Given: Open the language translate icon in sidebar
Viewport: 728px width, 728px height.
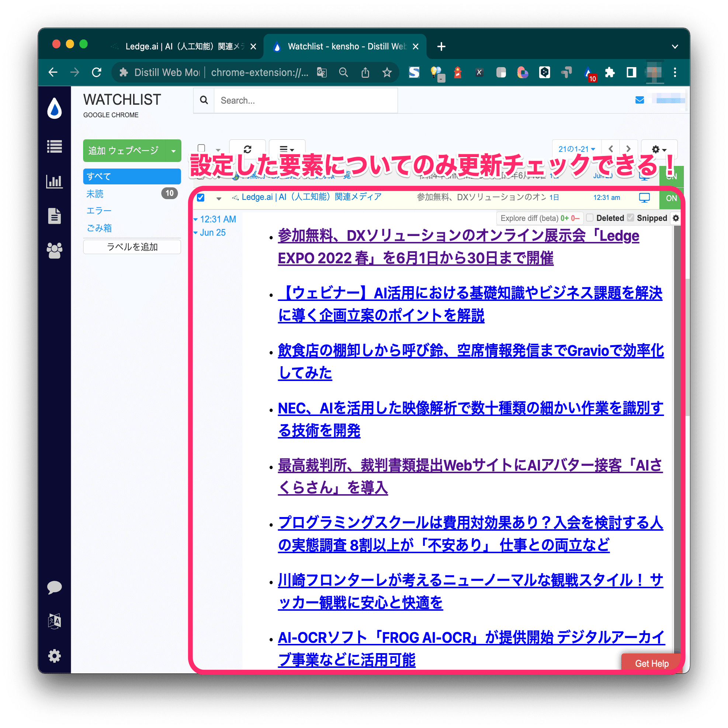Looking at the screenshot, I should pos(55,621).
